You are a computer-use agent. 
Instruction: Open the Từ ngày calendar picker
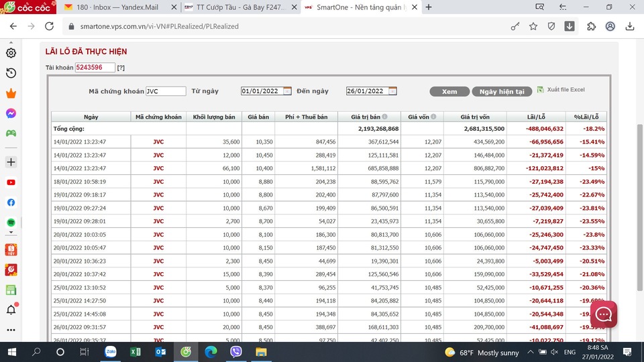tap(287, 91)
